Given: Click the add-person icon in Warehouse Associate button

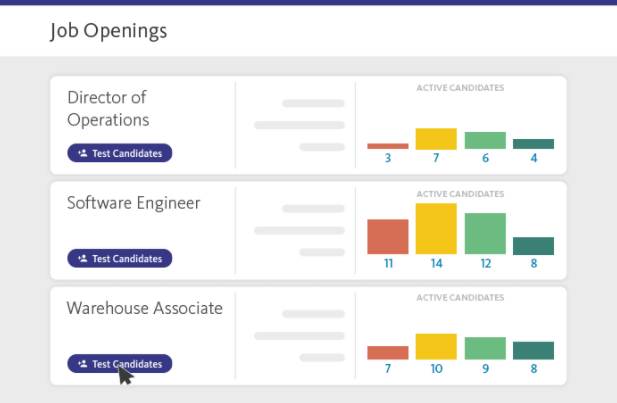Looking at the screenshot, I should [83, 364].
